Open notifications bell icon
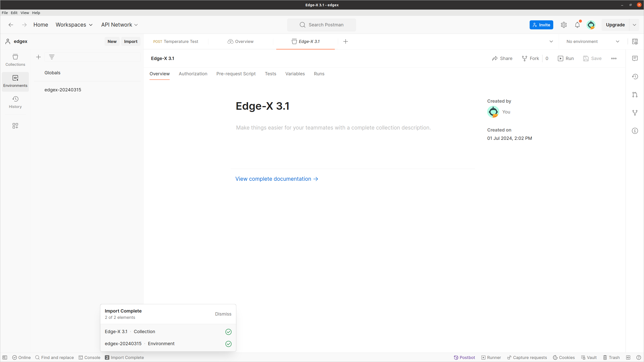Viewport: 644px width, 362px height. (x=577, y=25)
